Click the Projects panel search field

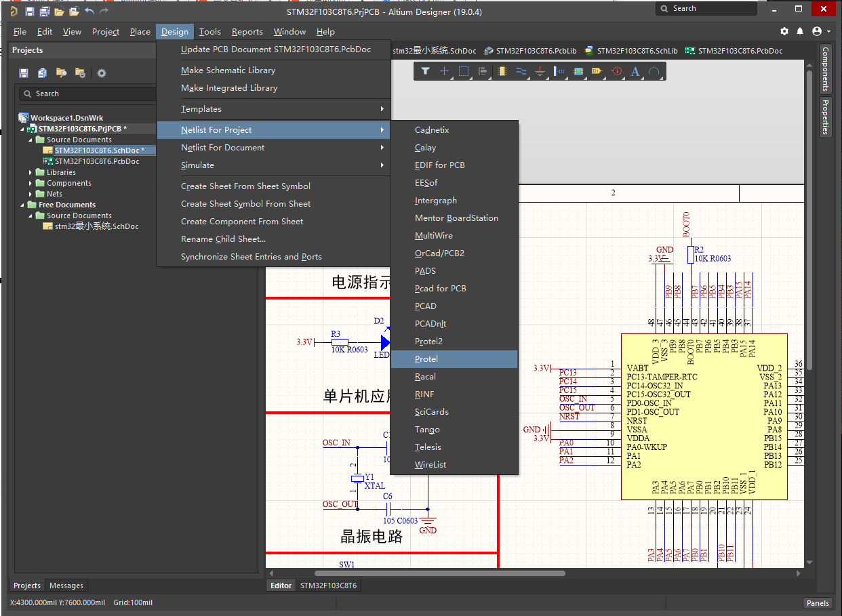click(x=87, y=94)
